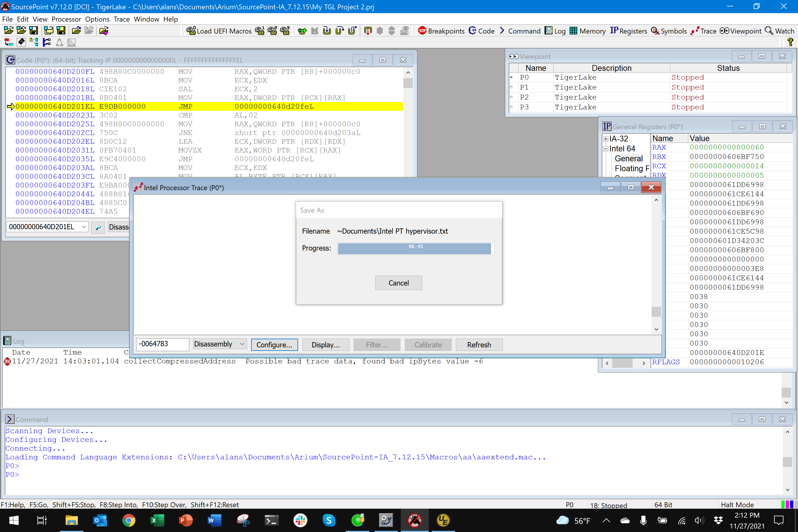The image size is (798, 532).
Task: Click the save project floppy disk icon
Action: click(x=34, y=31)
